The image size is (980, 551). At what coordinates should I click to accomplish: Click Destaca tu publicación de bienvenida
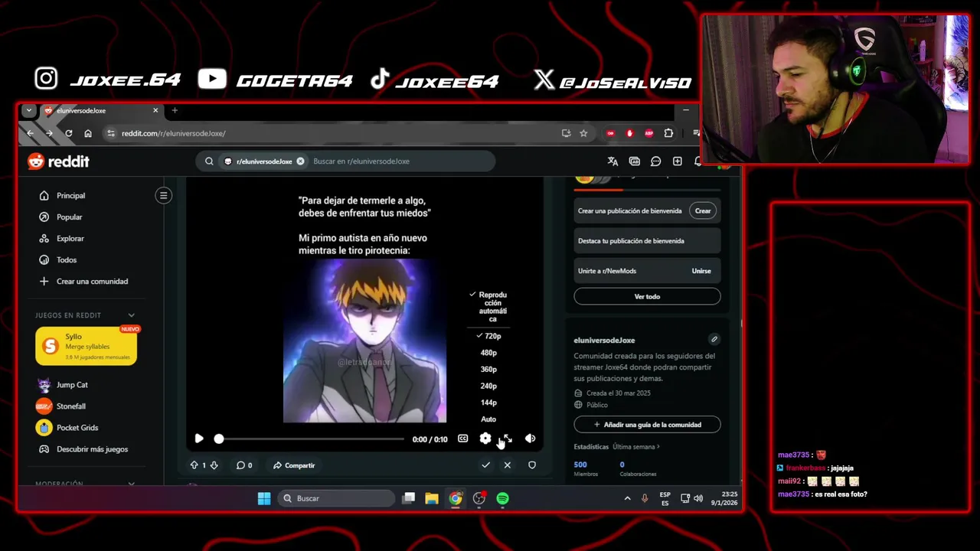(647, 241)
